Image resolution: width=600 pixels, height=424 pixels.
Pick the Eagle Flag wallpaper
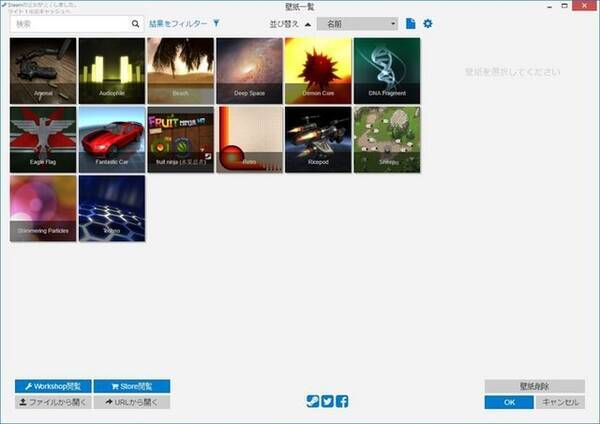tap(43, 140)
